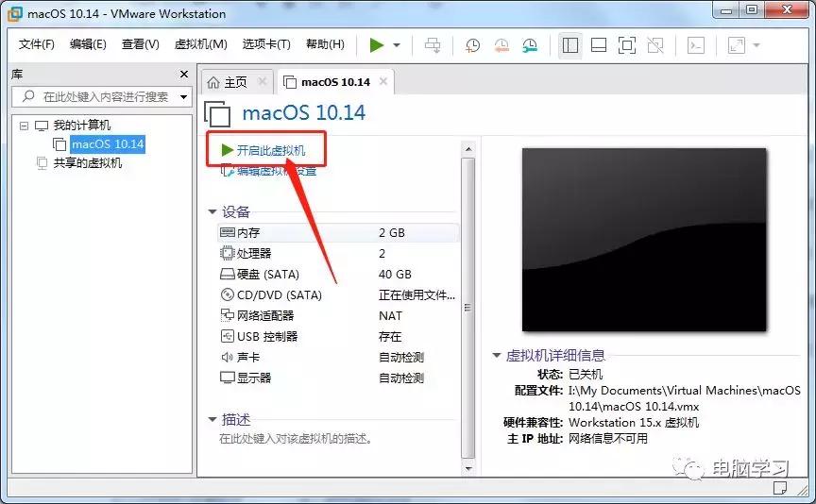816x504 pixels.
Task: Click the Unity mode toolbar icon
Action: pyautogui.click(x=655, y=45)
